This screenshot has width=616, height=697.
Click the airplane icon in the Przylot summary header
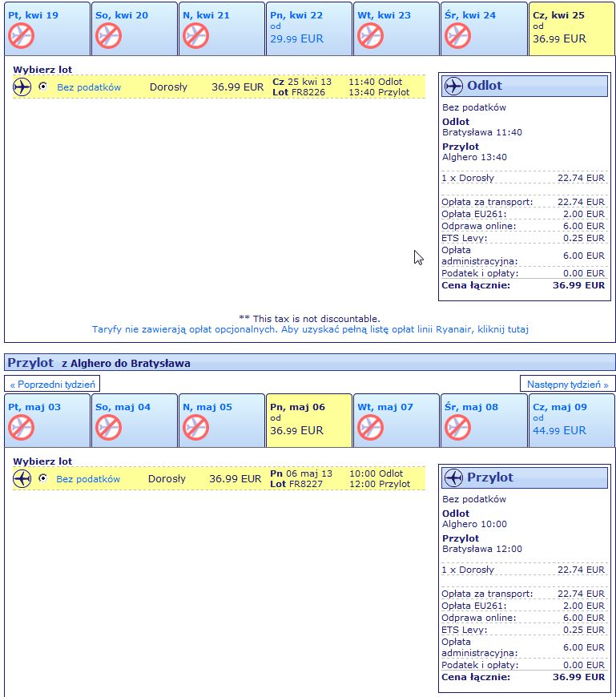coord(453,477)
